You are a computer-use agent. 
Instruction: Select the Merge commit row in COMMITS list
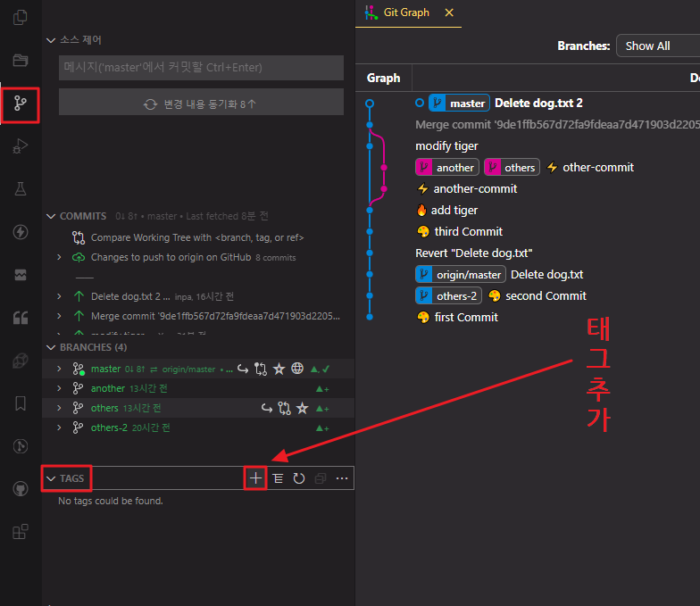[198, 316]
